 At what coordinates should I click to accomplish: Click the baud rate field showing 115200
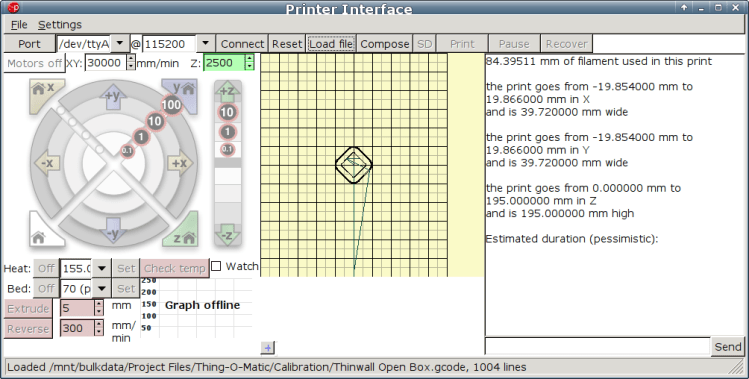[170, 44]
